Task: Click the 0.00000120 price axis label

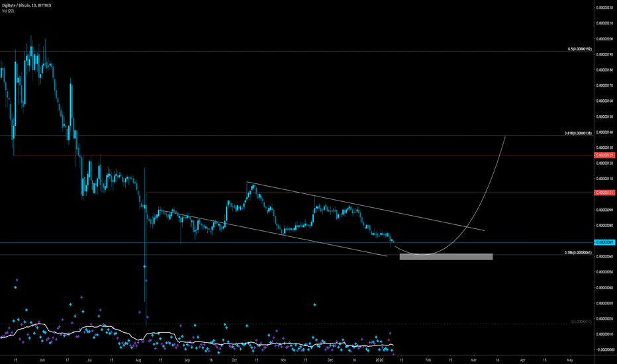Action: pos(605,163)
